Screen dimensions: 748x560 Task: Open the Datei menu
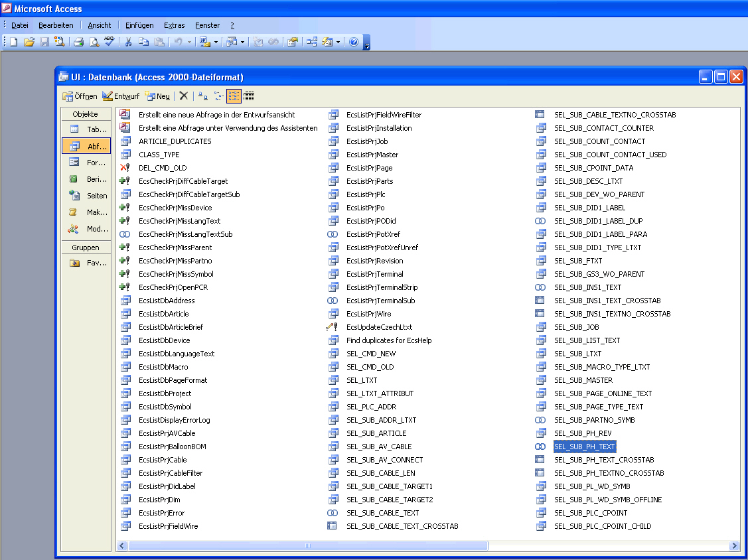click(x=19, y=25)
